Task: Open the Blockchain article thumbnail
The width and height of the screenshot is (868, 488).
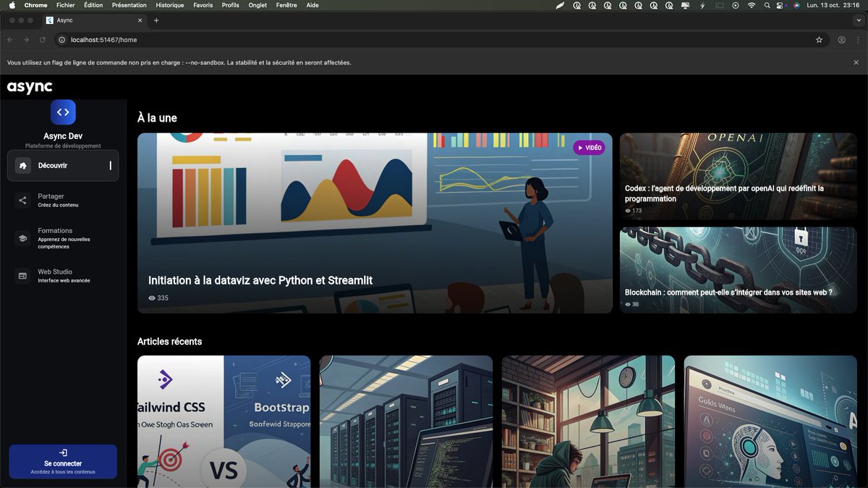Action: pyautogui.click(x=736, y=269)
